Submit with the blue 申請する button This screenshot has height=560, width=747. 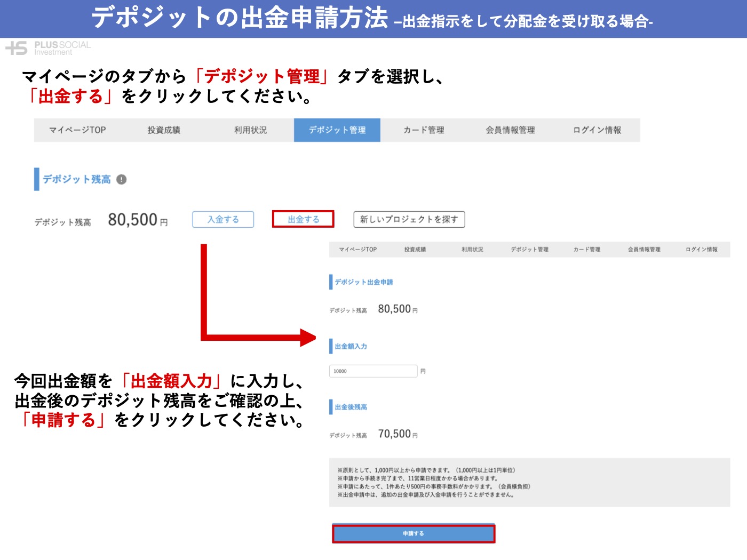[414, 533]
